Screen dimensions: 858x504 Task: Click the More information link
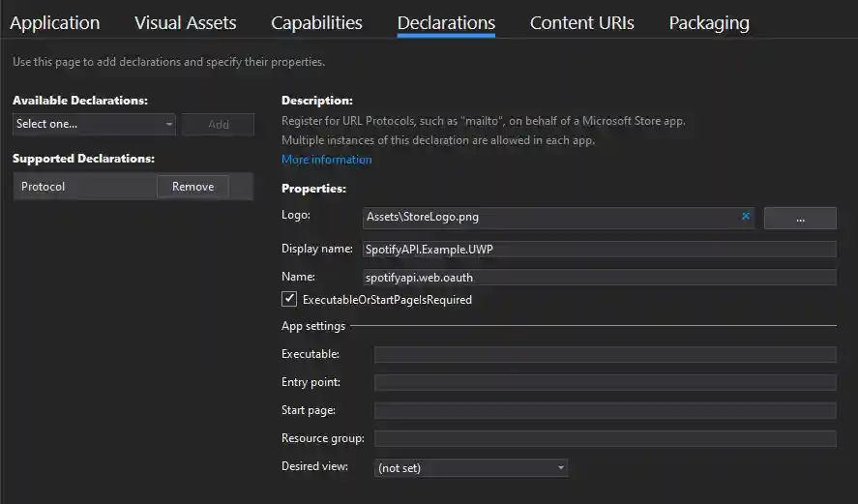click(326, 160)
